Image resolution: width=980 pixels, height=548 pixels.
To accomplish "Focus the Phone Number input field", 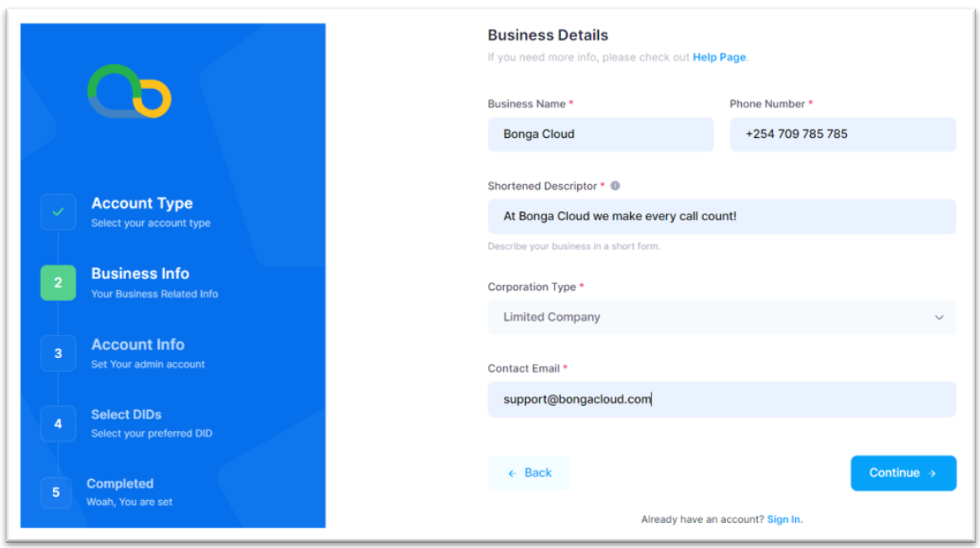I will point(843,134).
